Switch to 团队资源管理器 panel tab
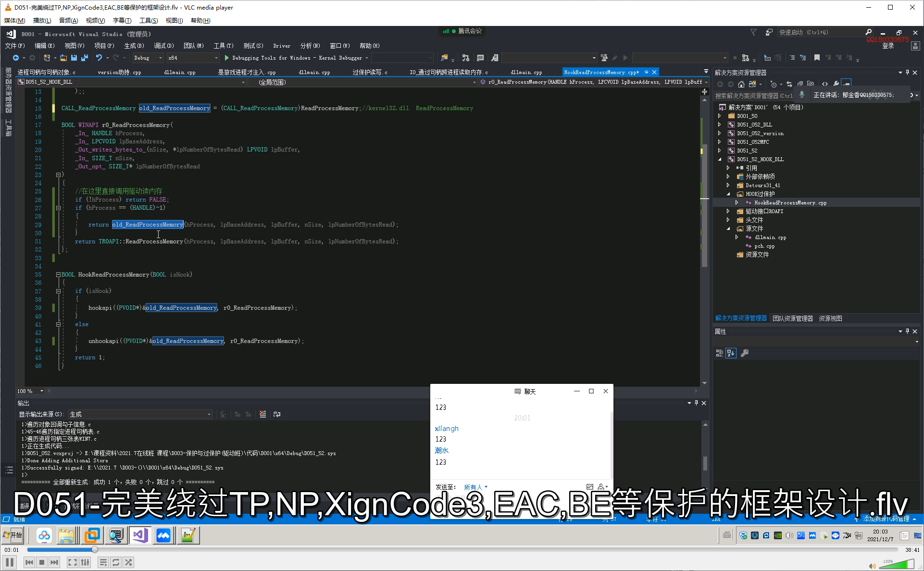Viewport: 924px width, 571px height. [x=793, y=318]
